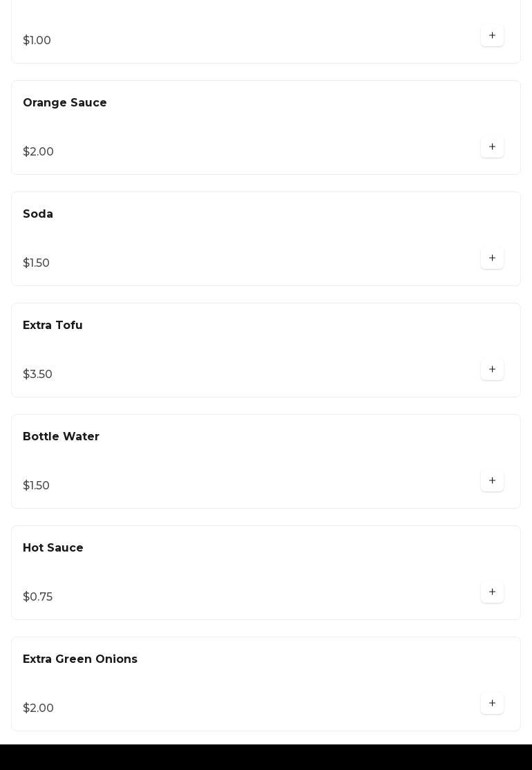Open the Soda item title
This screenshot has height=770, width=532.
point(38,214)
